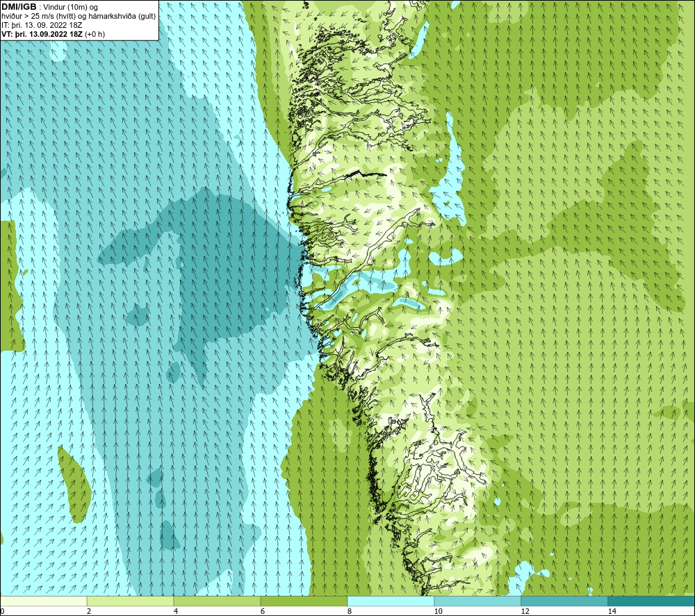This screenshot has height=616, width=695.
Task: Click the 'Vindur (10m) og' label
Action: (x=71, y=8)
